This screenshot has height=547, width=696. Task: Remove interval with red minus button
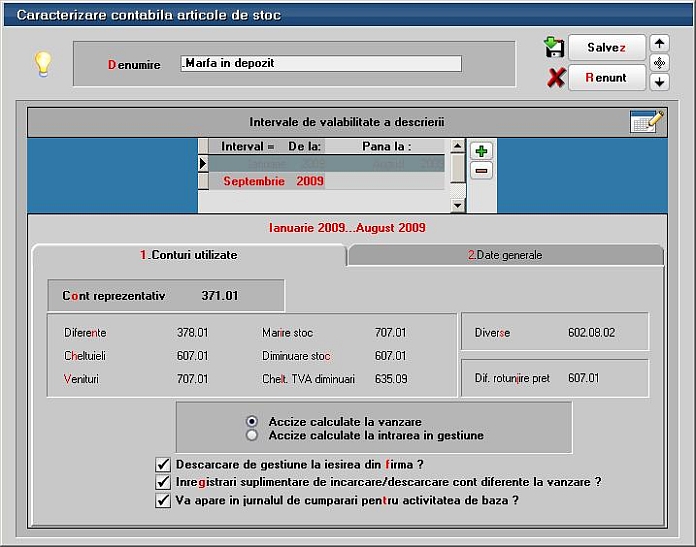click(481, 170)
